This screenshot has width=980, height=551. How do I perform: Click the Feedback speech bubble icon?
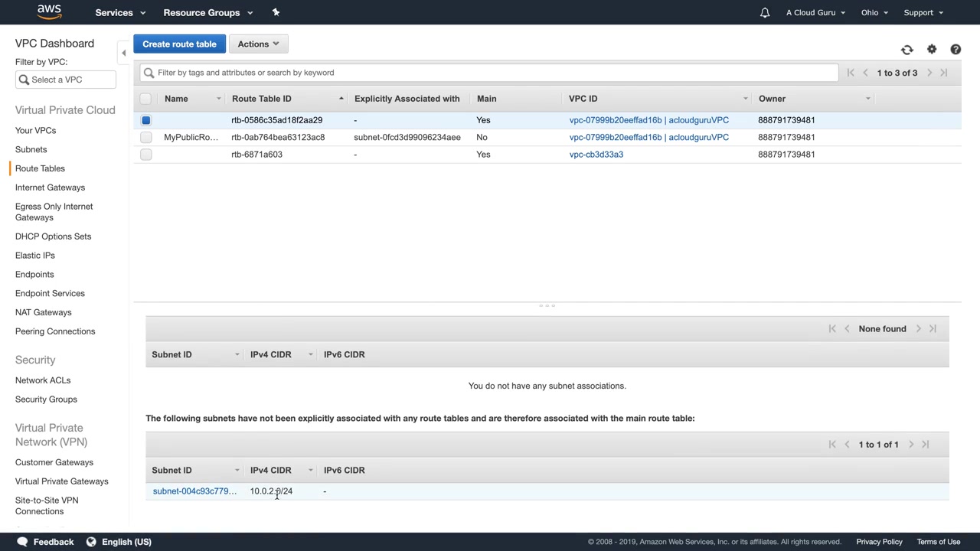coord(22,542)
